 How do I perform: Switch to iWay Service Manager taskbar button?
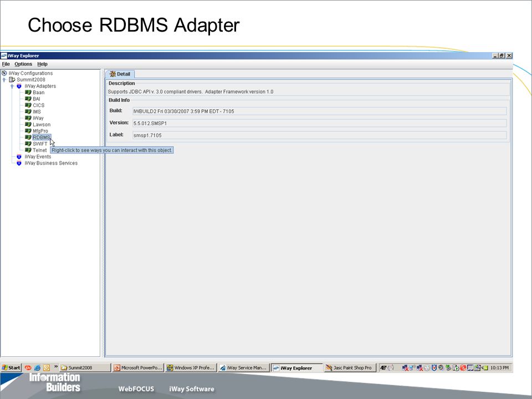[x=244, y=368]
